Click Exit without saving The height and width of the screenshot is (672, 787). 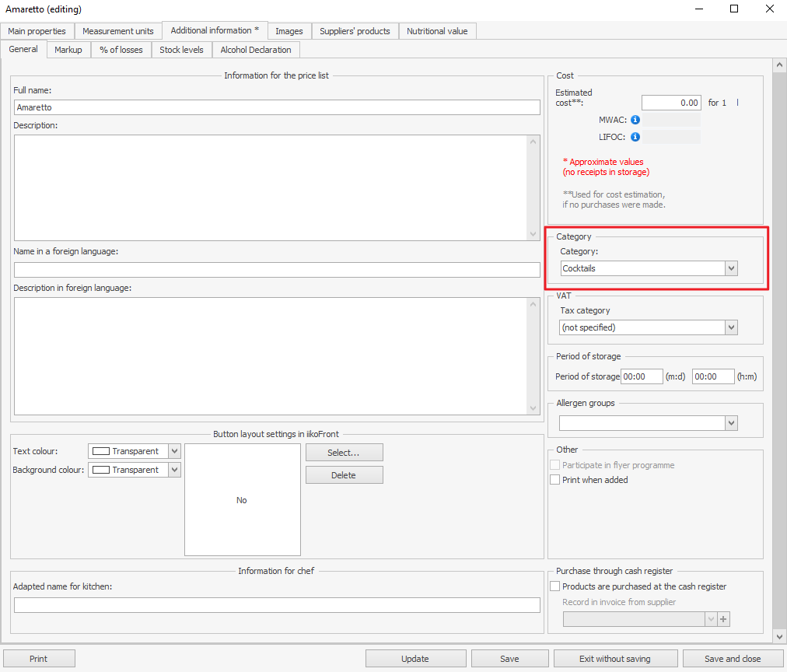click(x=615, y=659)
